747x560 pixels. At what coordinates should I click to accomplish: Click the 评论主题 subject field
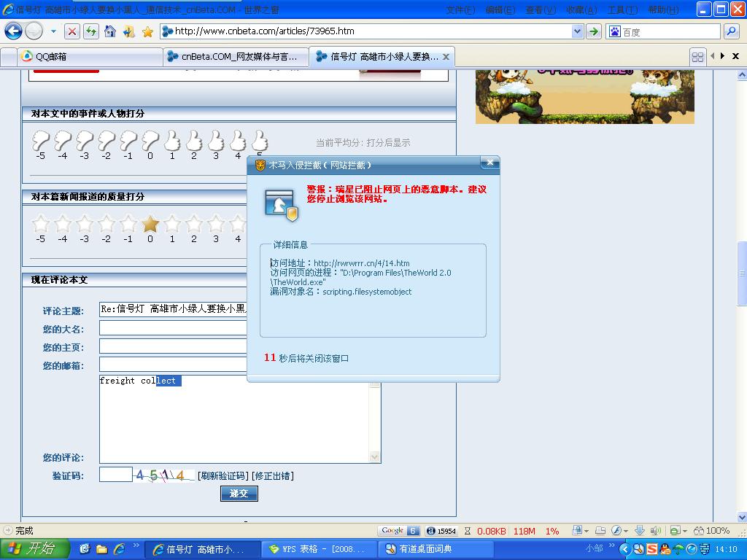tap(173, 309)
